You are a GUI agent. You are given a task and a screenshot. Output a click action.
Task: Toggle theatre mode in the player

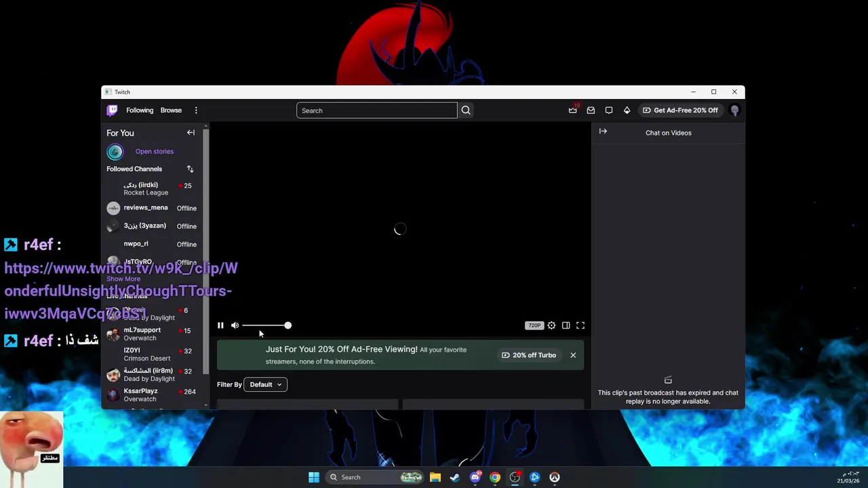point(566,325)
